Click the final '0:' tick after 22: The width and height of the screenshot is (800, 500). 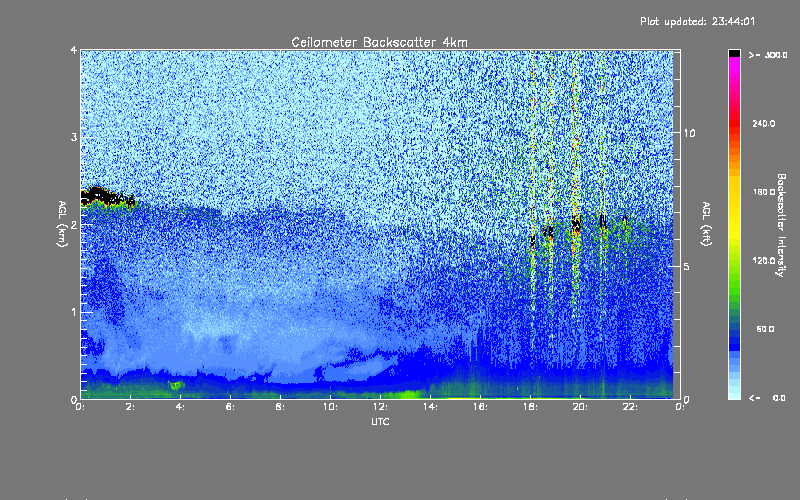(679, 407)
